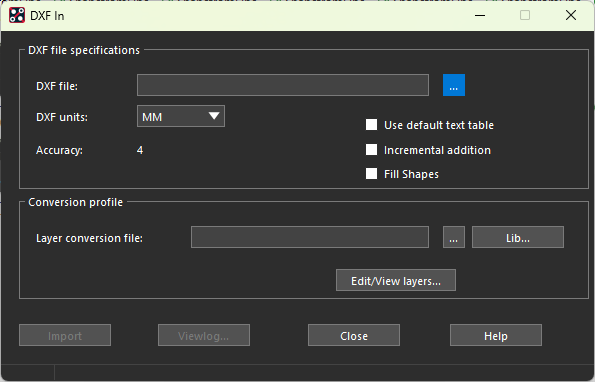Viewport: 595px width, 382px height.
Task: Click the DXF units label
Action: click(x=62, y=117)
